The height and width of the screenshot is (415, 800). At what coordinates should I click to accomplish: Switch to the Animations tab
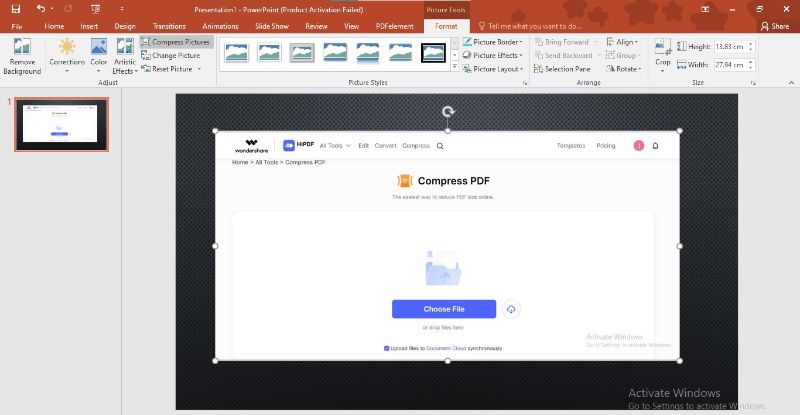click(x=220, y=26)
